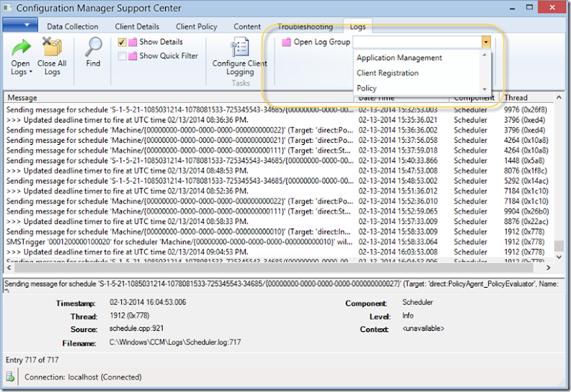This screenshot has width=571, height=392.
Task: Click the Timestamp value 02-13-2014 16:04:53.006
Action: (148, 302)
